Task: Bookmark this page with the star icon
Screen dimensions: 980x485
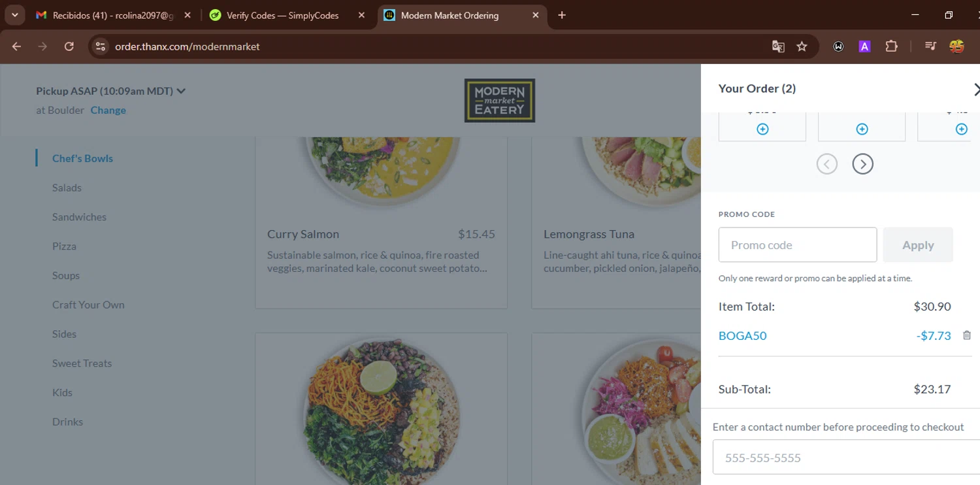Action: [x=802, y=46]
